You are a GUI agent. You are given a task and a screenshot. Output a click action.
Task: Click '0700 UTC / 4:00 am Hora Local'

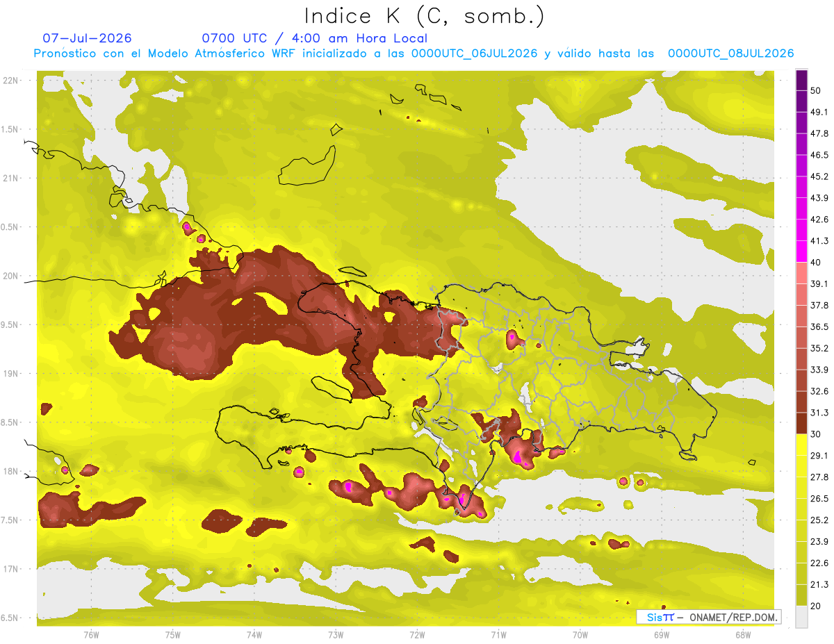pyautogui.click(x=314, y=38)
